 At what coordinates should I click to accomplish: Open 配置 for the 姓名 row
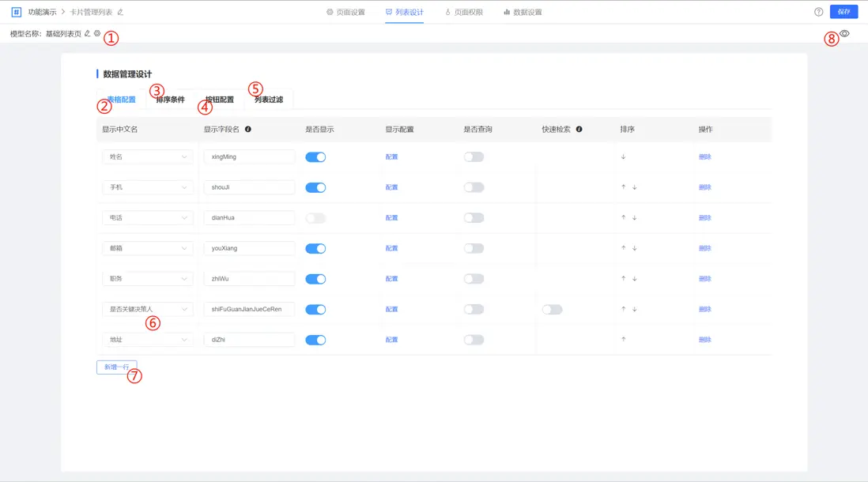391,156
